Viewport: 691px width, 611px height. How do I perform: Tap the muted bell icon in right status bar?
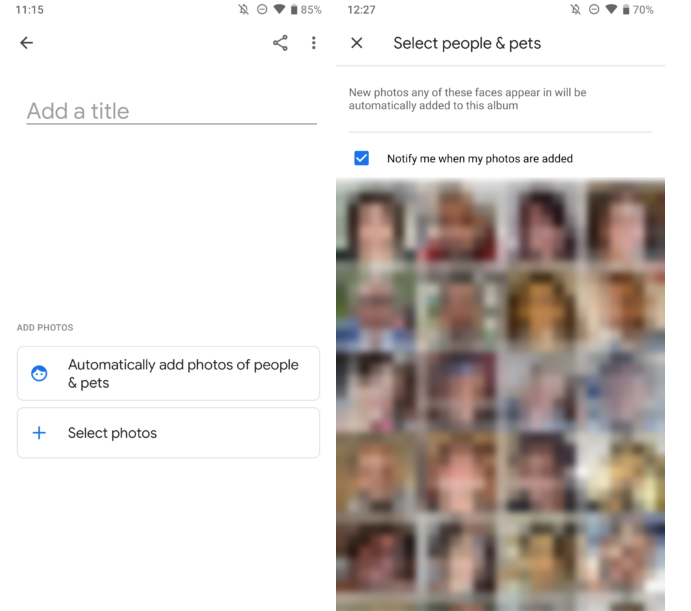(x=575, y=9)
